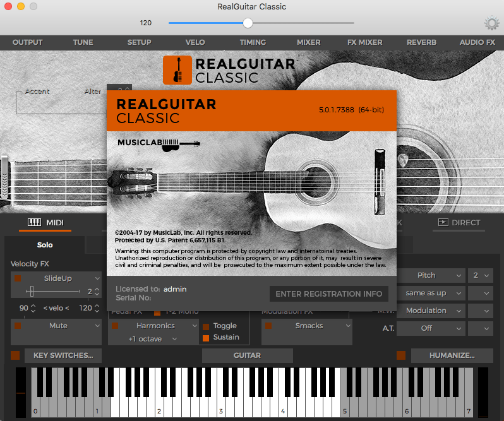The image size is (504, 421).
Task: Click the Accent label
Action: pos(37,92)
